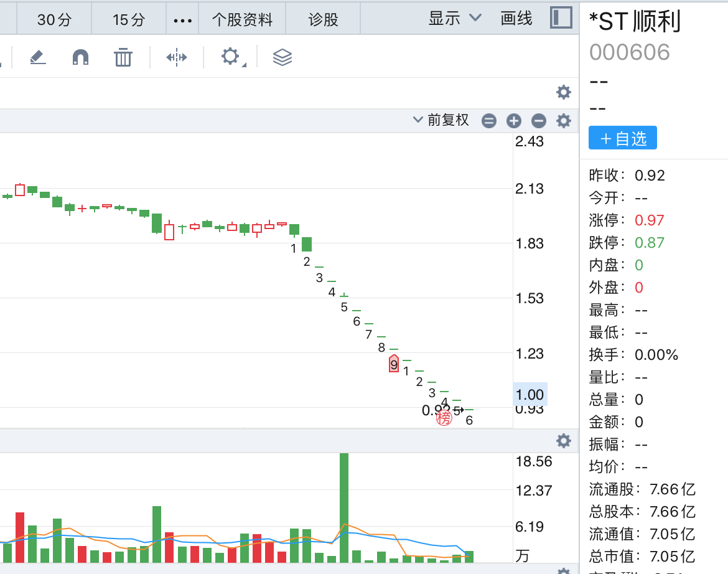The width and height of the screenshot is (728, 574).
Task: Open settings gear beside the zoom buttons
Action: (564, 121)
